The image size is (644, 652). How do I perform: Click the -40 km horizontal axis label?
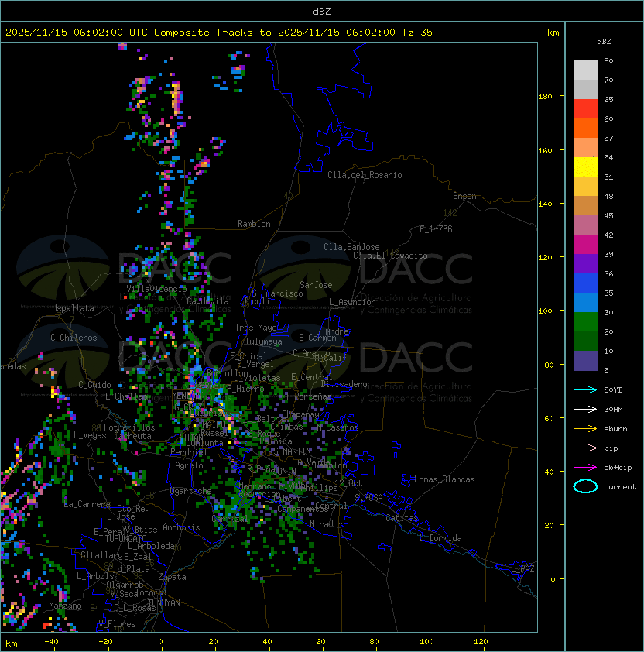tap(51, 642)
